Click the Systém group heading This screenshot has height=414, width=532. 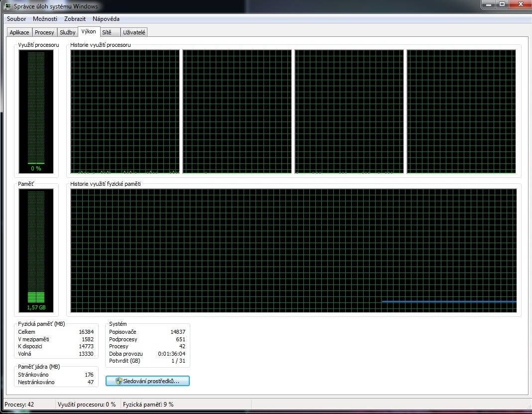pos(118,324)
